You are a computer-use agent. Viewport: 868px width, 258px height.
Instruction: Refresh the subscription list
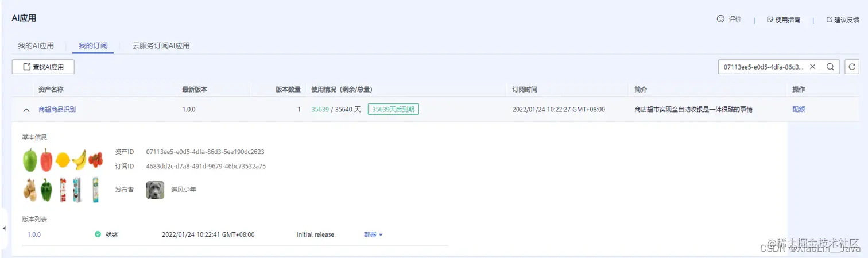[x=852, y=67]
